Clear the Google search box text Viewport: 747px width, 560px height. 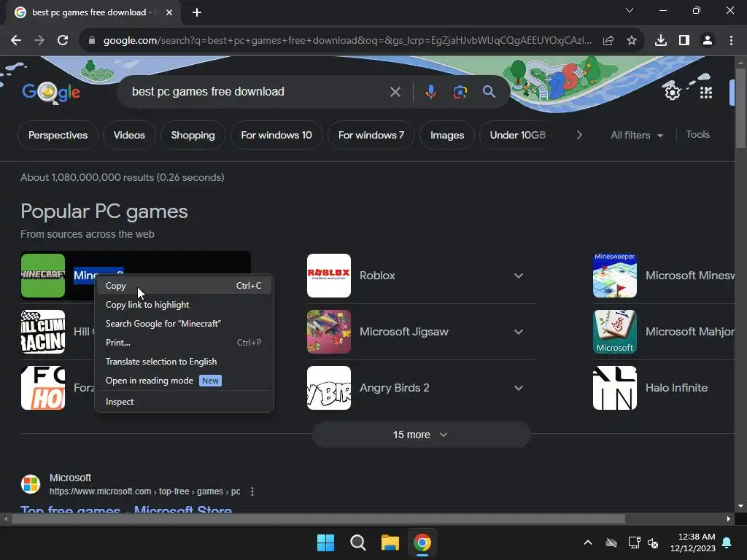[x=395, y=92]
